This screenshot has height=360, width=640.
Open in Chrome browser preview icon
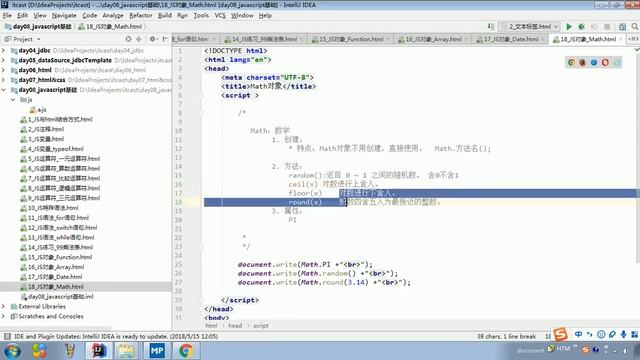tap(571, 62)
